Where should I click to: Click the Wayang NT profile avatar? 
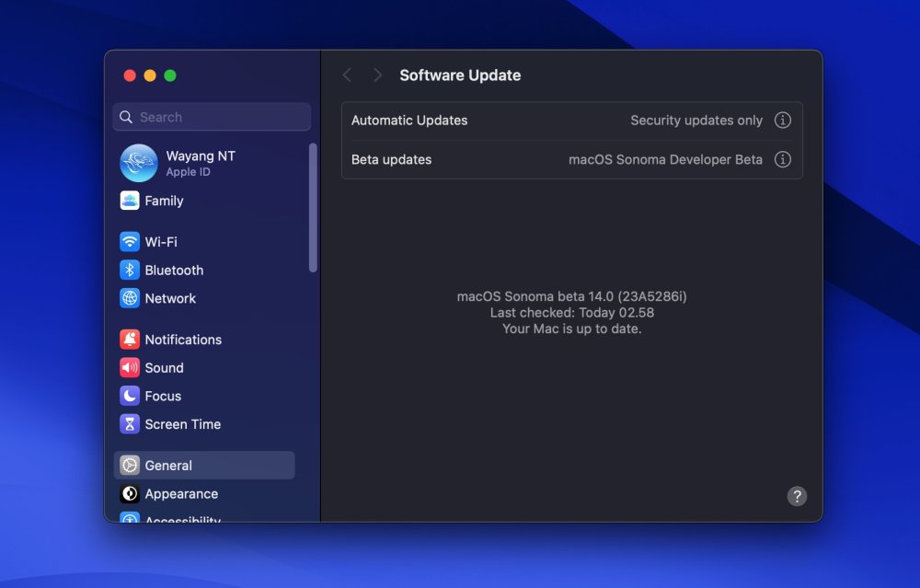point(139,163)
